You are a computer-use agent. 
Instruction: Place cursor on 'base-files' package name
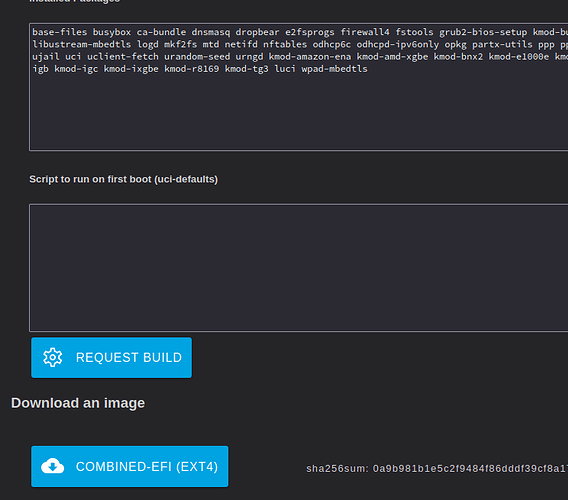pyautogui.click(x=60, y=32)
